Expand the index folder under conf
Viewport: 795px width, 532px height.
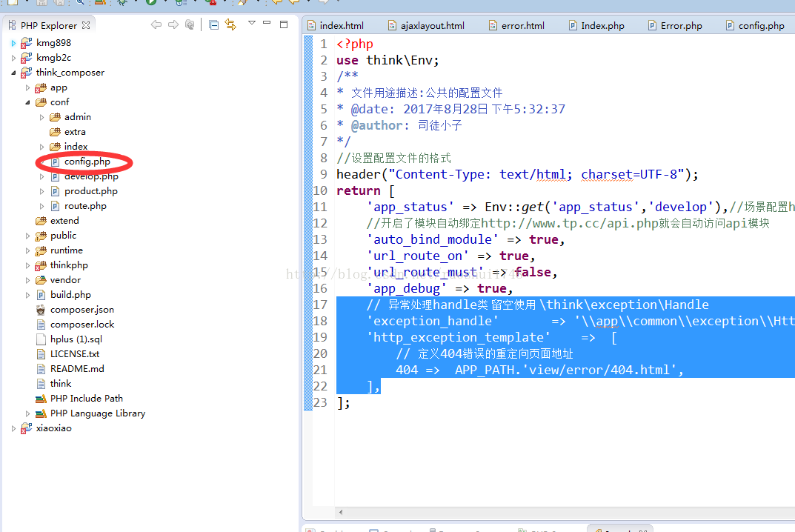[42, 147]
